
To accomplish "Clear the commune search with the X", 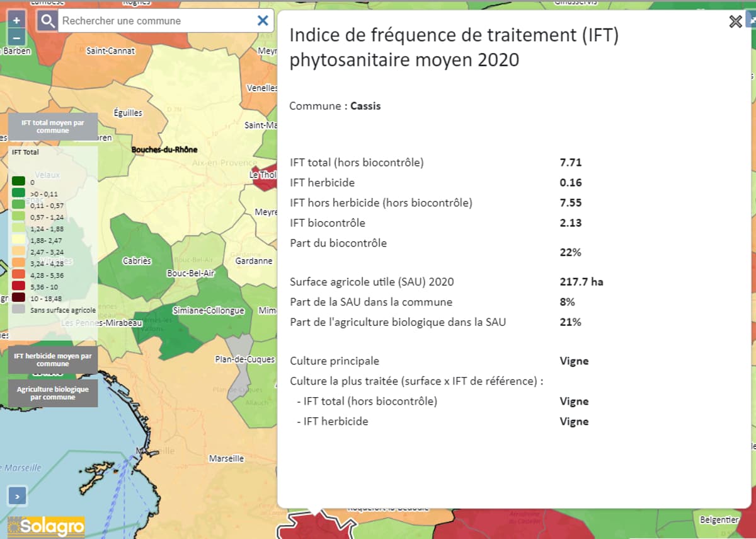I will 263,21.
